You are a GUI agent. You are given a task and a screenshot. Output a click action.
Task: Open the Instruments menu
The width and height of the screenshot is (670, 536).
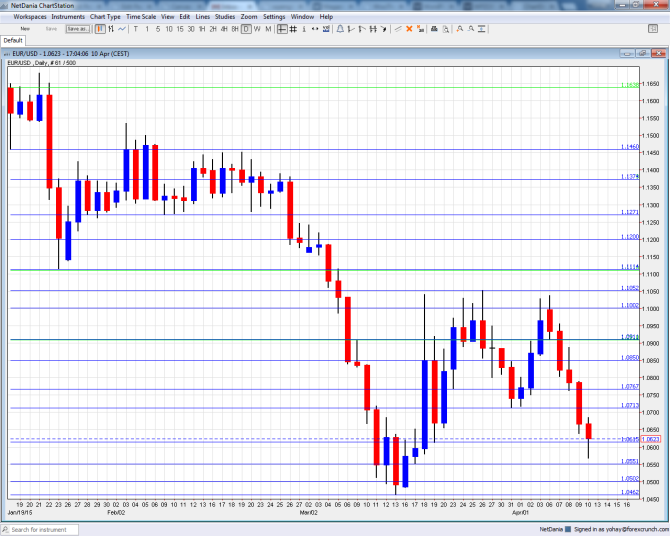[x=68, y=17]
